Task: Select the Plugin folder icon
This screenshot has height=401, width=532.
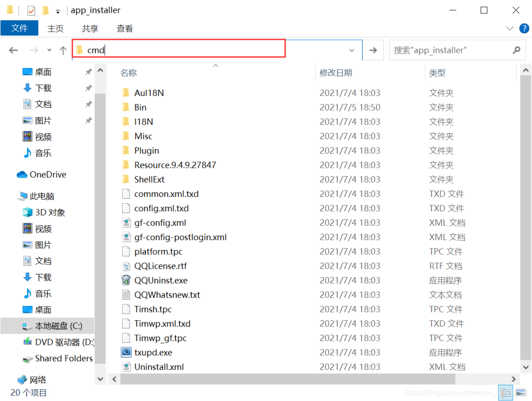Action: pyautogui.click(x=126, y=150)
